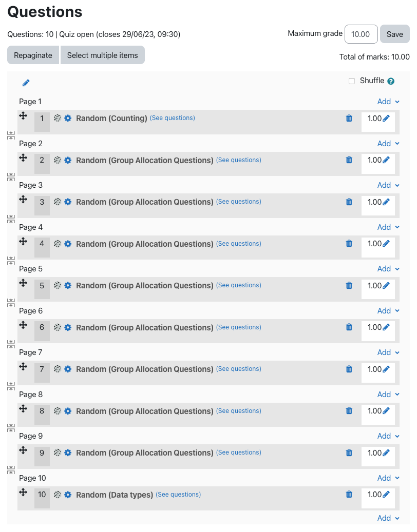
Task: Open See questions for Random (Counting)
Action: point(172,118)
